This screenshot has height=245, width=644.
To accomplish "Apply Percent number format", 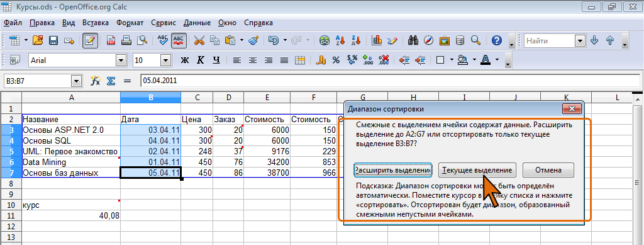I will tap(336, 60).
